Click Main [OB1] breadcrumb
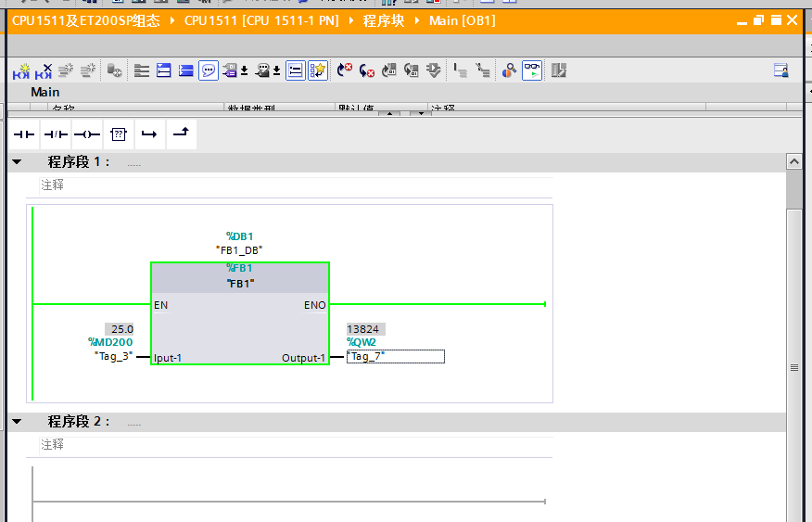This screenshot has height=522, width=812. pyautogui.click(x=463, y=20)
